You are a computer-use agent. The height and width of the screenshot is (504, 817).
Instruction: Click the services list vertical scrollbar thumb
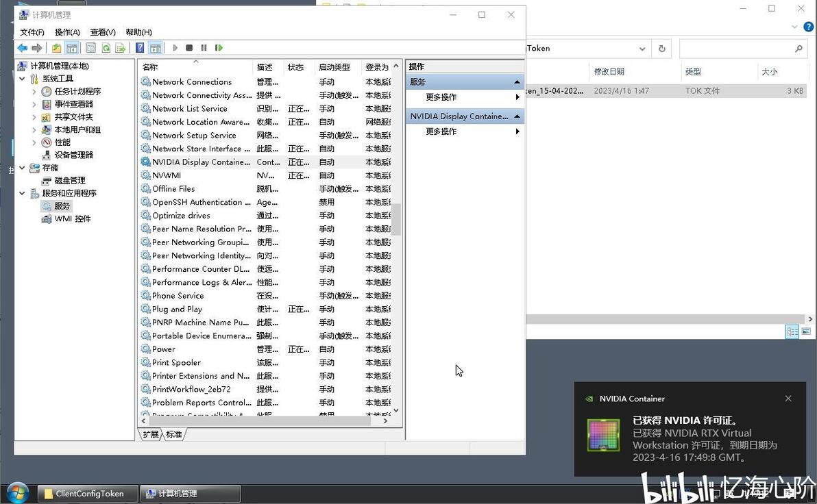coord(397,219)
